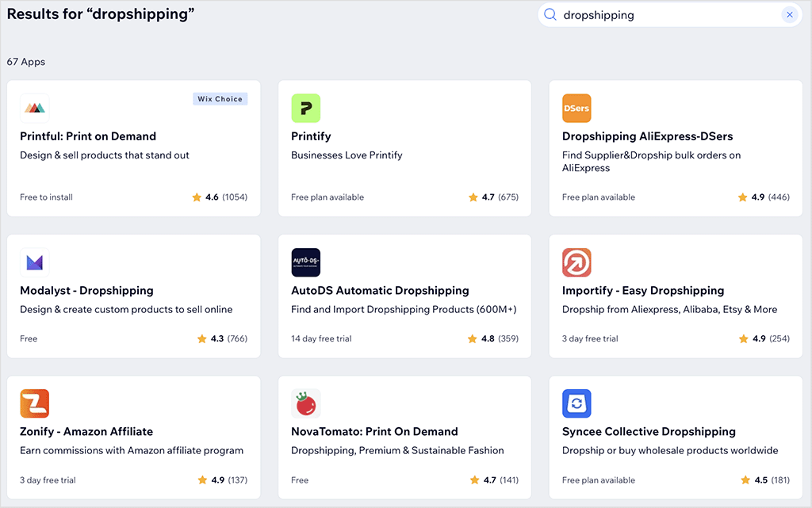Viewport: 812px width, 508px height.
Task: Open AutoDS Automatic Dropshipping title
Action: click(380, 290)
